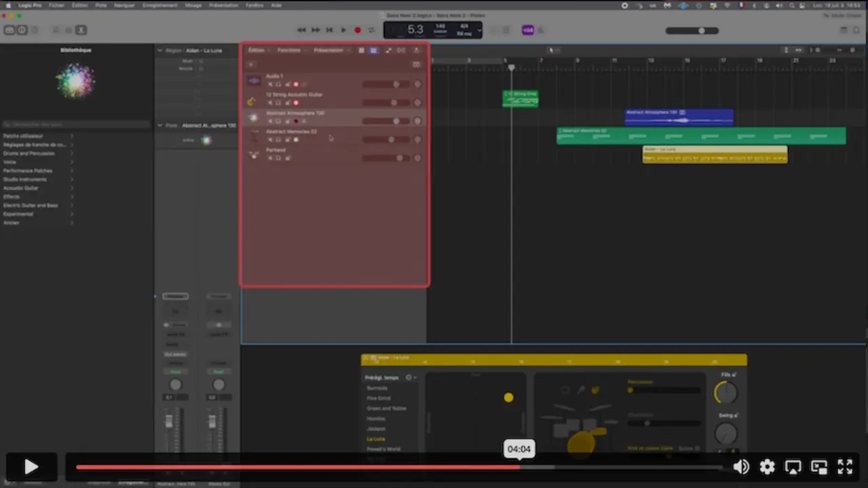Enter fullscreen in the video player
The height and width of the screenshot is (488, 868).
pos(845,466)
